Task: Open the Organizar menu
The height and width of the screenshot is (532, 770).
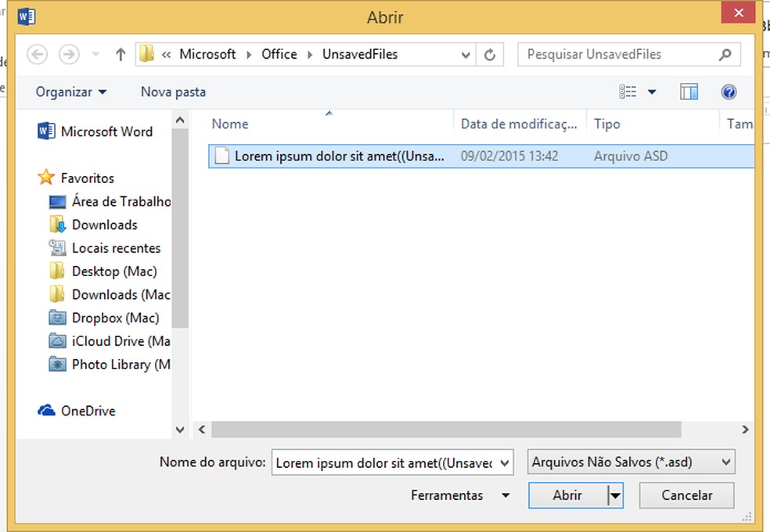Action: pos(70,92)
